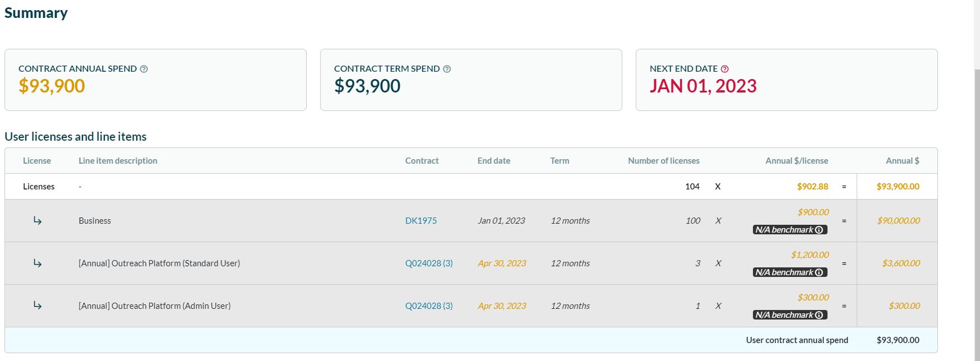Click the Line item description column header
Image resolution: width=980 pixels, height=361 pixels.
tap(118, 161)
